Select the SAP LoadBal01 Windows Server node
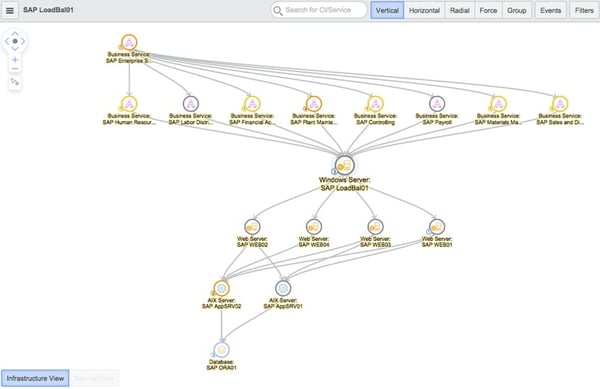 point(345,165)
